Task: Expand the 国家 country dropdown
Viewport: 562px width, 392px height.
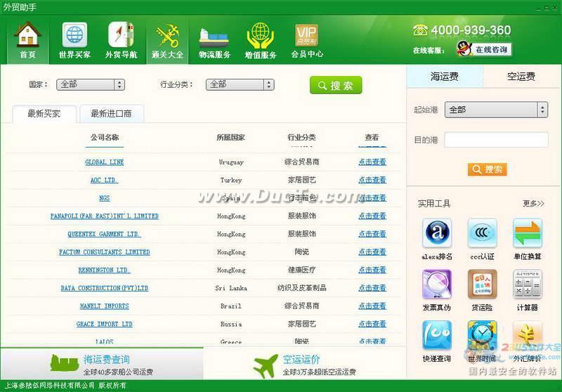Action: point(91,84)
